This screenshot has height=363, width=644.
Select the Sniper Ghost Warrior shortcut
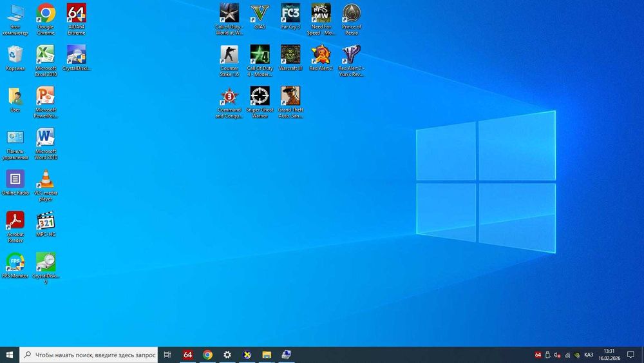(x=260, y=103)
